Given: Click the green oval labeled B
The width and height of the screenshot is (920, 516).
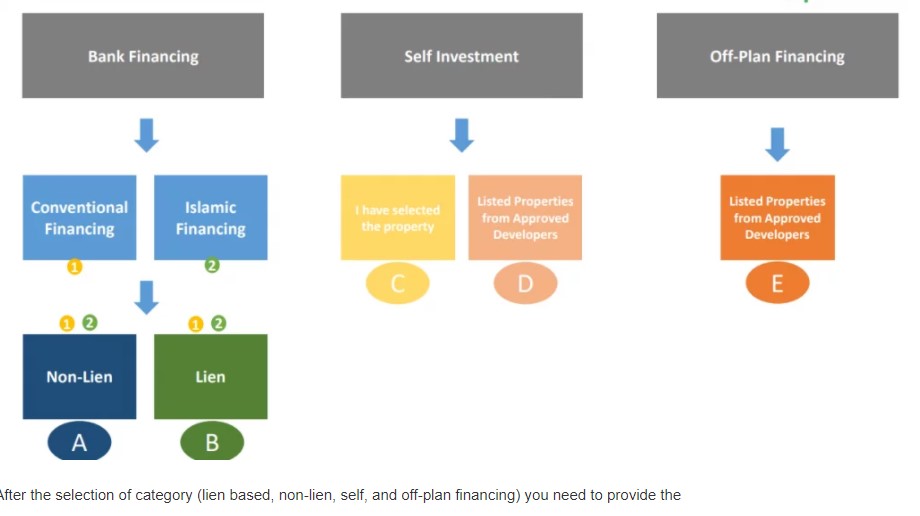Looking at the screenshot, I should (x=211, y=443).
